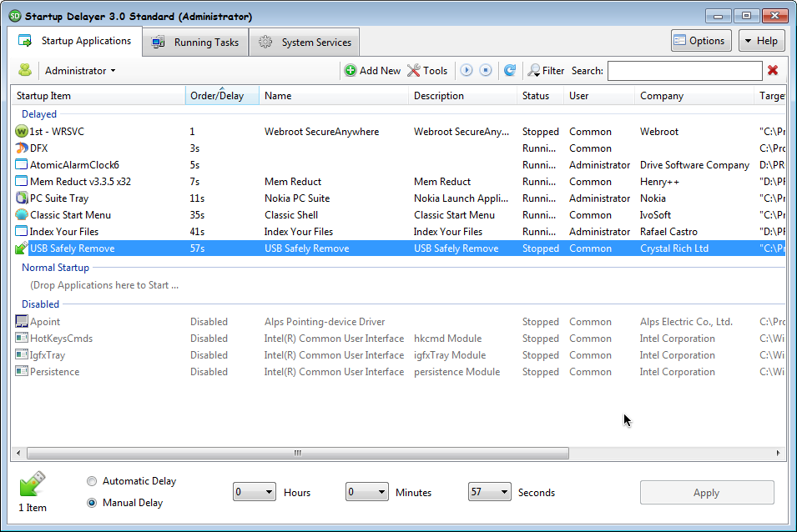Click the 35s delay cell of Classic Start Menu
The height and width of the screenshot is (532, 797).
tap(197, 215)
